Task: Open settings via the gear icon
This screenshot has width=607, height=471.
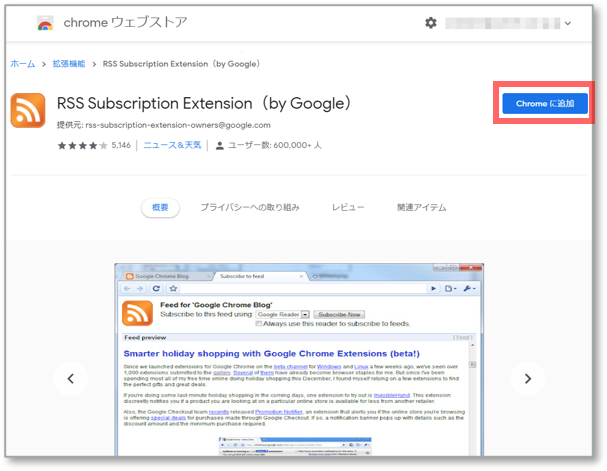Action: point(430,23)
